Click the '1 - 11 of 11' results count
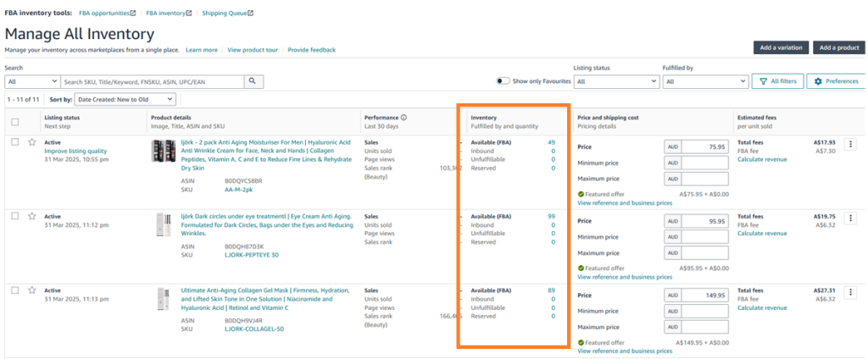868x359 pixels. point(23,100)
